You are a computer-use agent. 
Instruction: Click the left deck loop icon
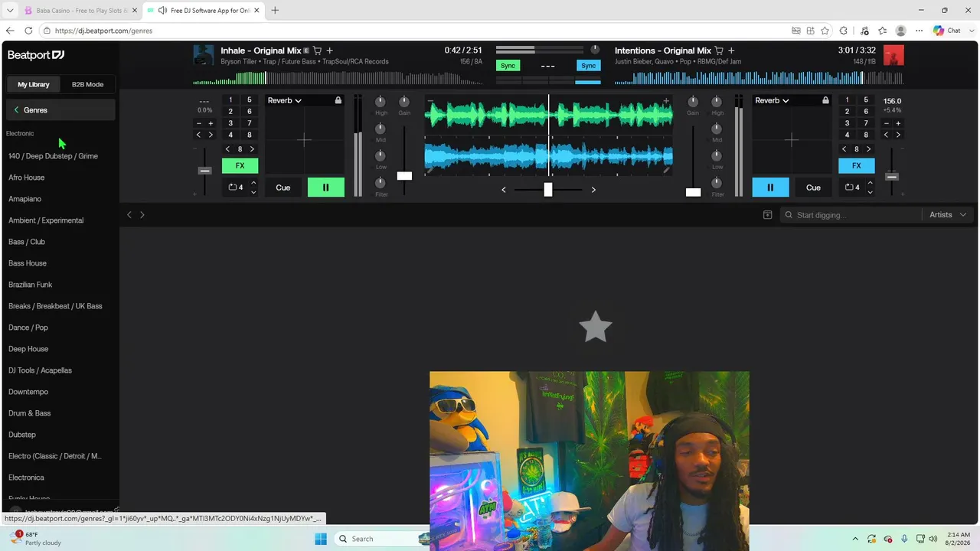click(233, 187)
